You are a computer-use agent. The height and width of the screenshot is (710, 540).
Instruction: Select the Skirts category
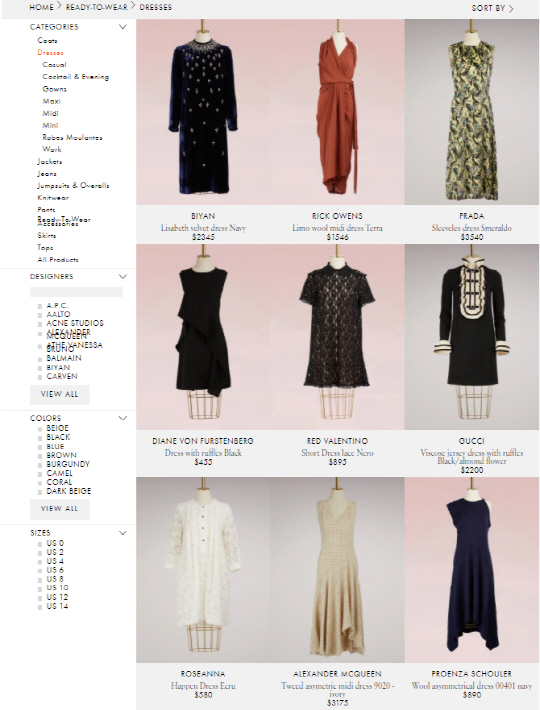[x=47, y=235]
